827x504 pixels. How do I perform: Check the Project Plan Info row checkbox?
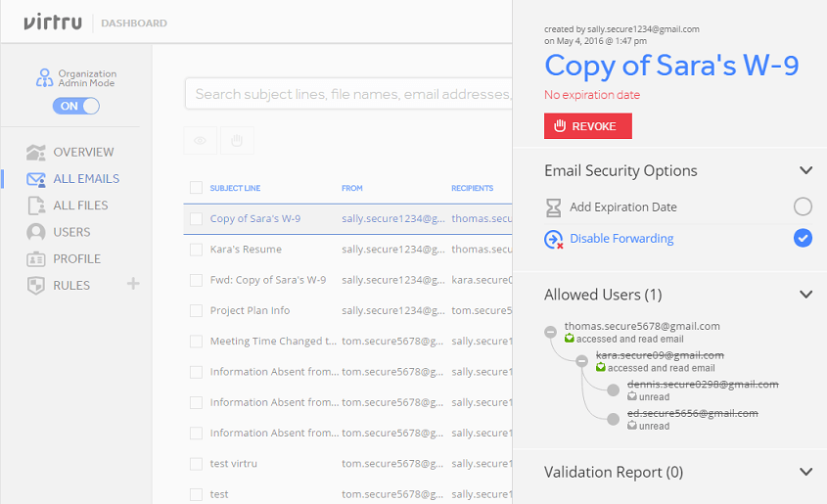coord(196,310)
